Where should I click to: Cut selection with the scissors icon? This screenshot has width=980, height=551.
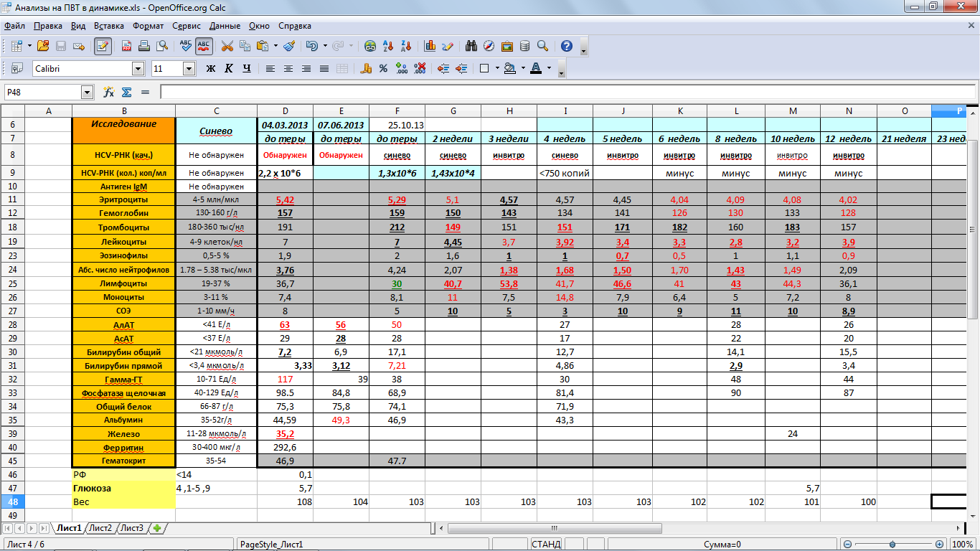(227, 46)
